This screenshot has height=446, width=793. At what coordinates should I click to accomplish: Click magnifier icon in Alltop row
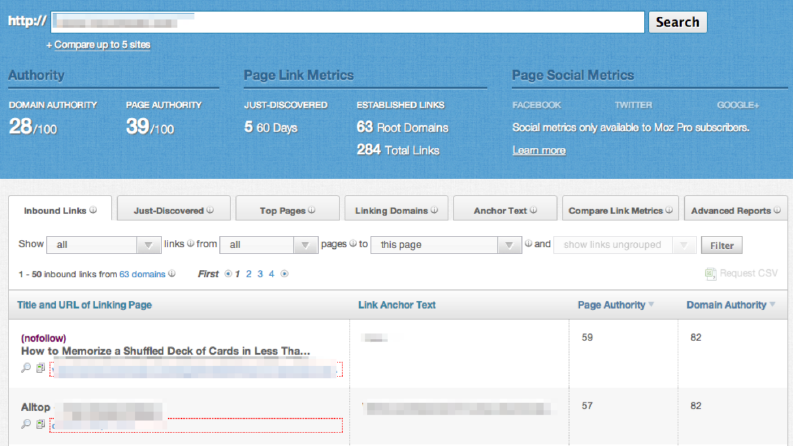[26, 424]
